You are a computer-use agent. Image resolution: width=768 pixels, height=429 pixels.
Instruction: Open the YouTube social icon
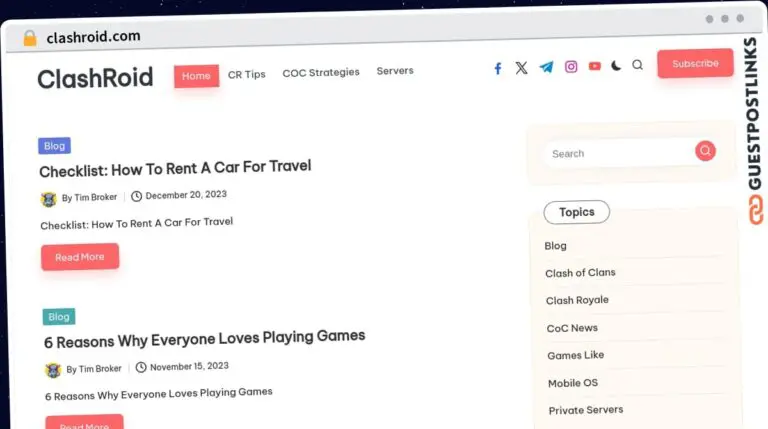595,66
